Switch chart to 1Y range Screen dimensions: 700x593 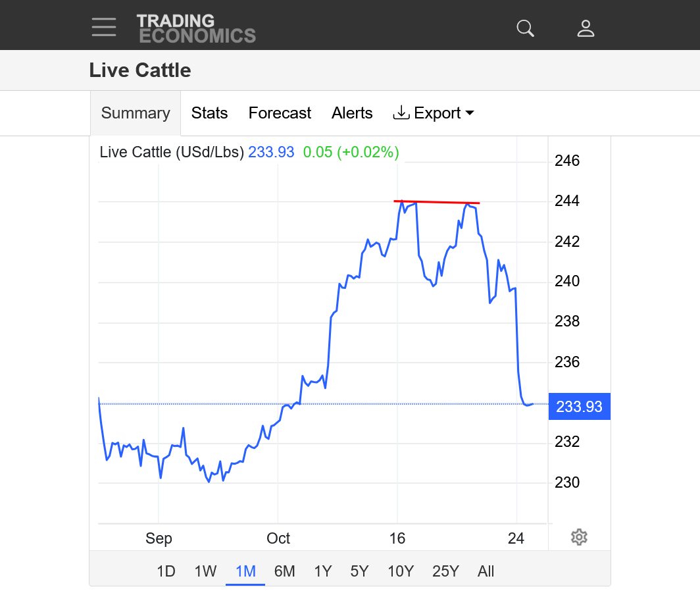[x=322, y=571]
